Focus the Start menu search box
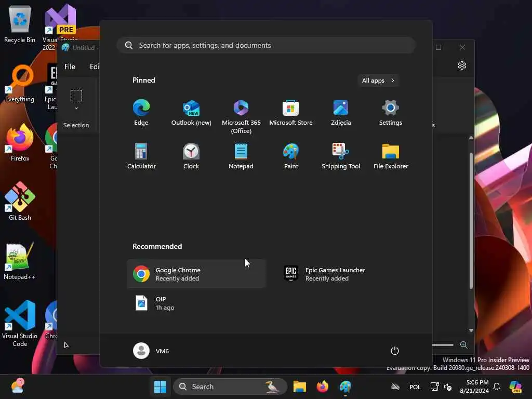The image size is (532, 399). (x=266, y=45)
